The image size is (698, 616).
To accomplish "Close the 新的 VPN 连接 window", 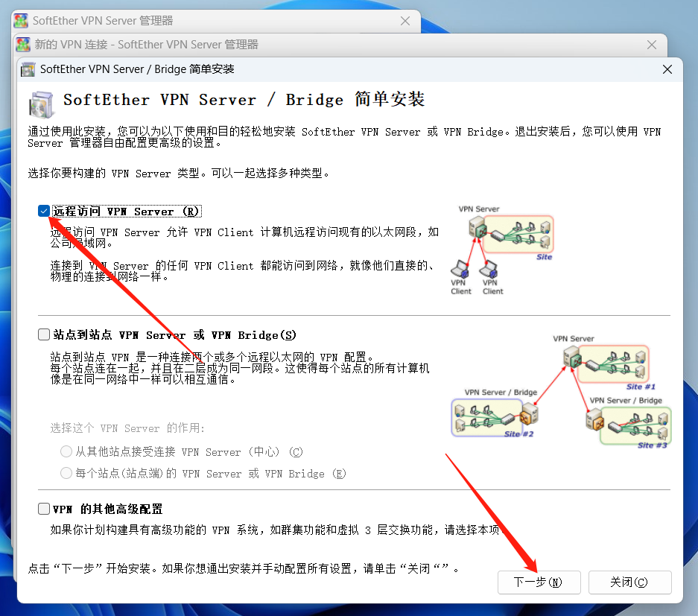I will pyautogui.click(x=652, y=45).
